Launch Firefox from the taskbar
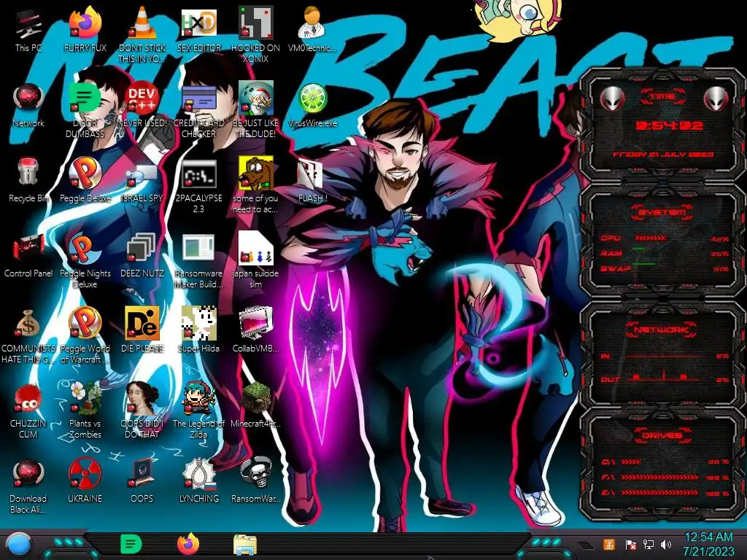Screen dimensions: 747x560 coord(188,545)
